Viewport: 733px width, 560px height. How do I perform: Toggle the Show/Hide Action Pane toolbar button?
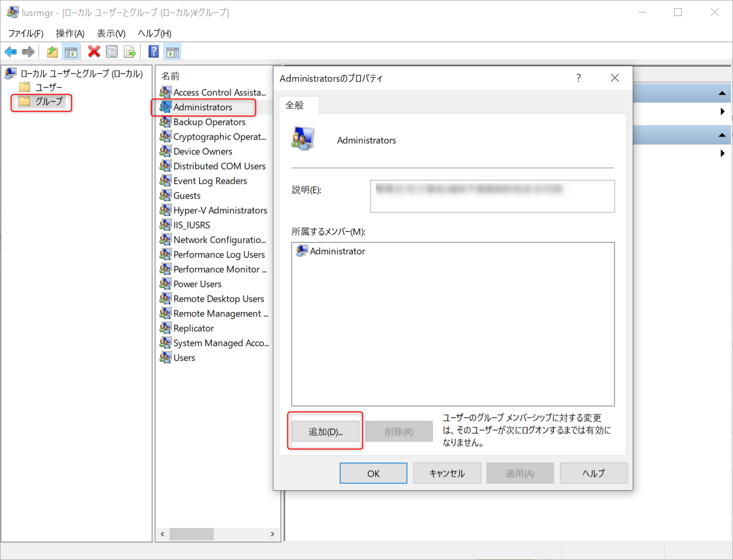[173, 52]
